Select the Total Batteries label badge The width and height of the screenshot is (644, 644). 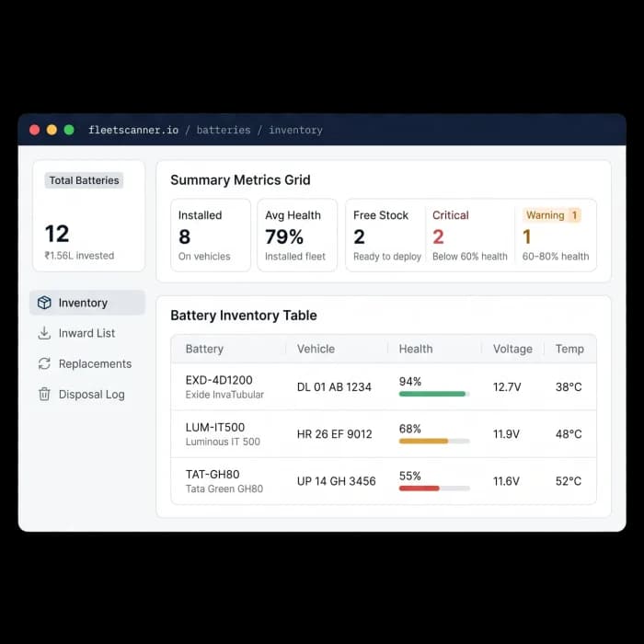[85, 180]
